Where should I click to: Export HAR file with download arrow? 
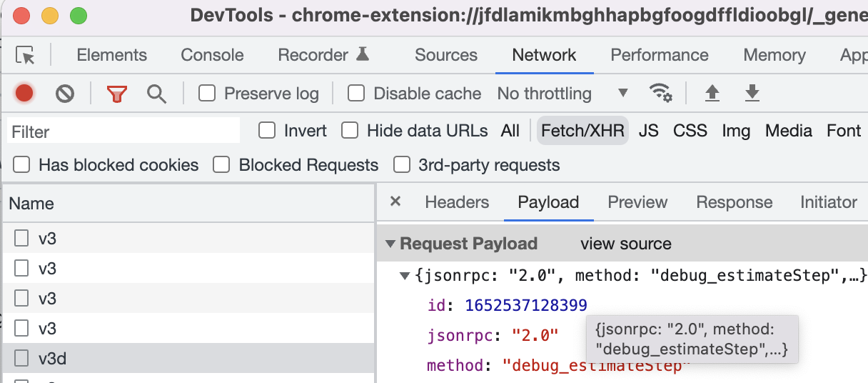click(752, 93)
